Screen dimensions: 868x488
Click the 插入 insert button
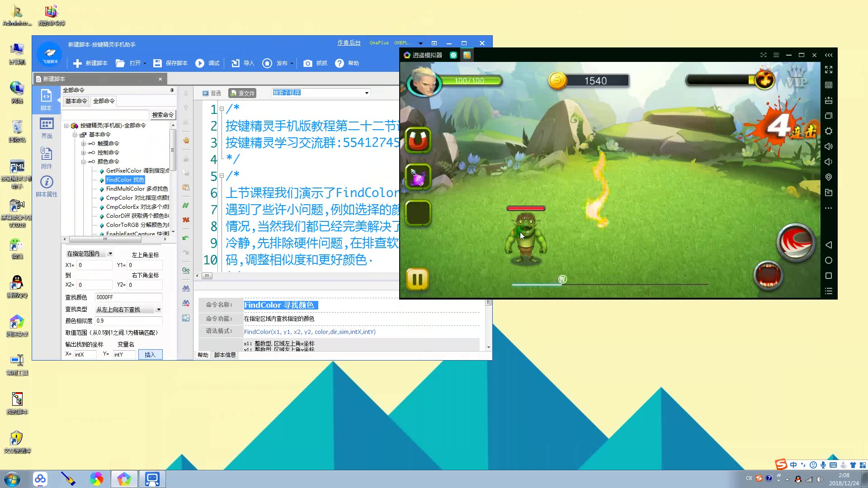coord(150,355)
